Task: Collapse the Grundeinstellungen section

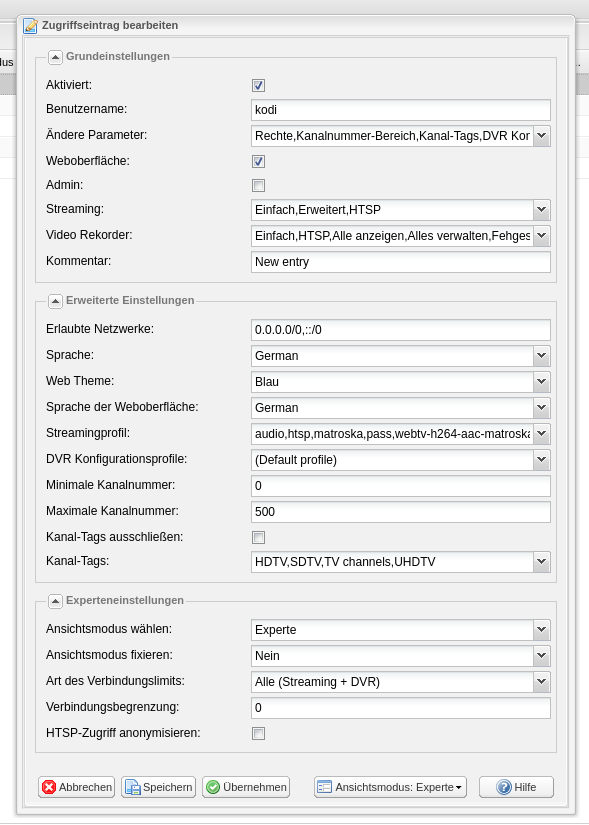Action: [55, 57]
